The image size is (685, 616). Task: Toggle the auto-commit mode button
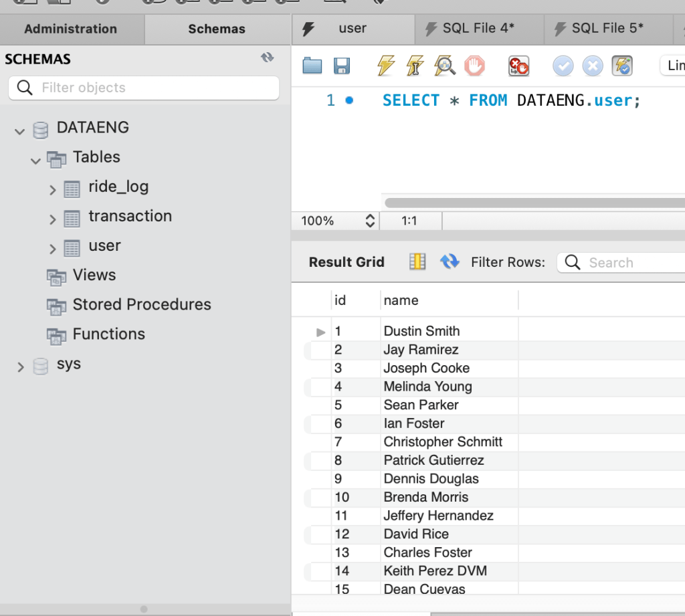tap(622, 66)
